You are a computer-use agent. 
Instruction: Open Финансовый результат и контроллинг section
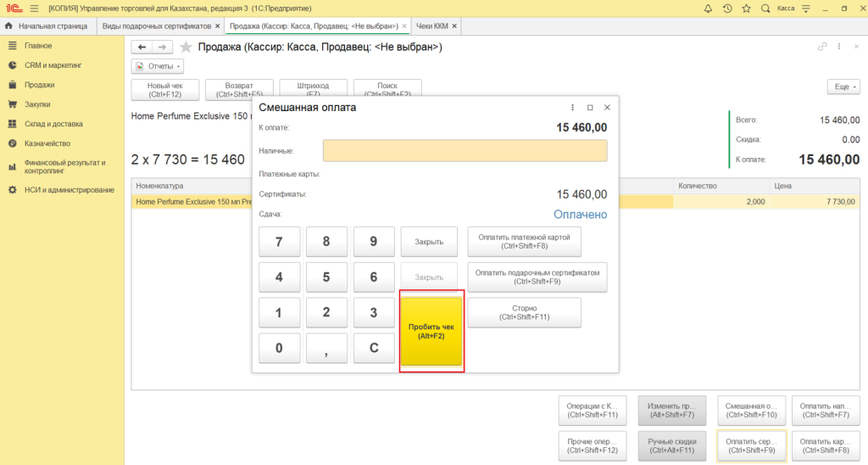[64, 167]
